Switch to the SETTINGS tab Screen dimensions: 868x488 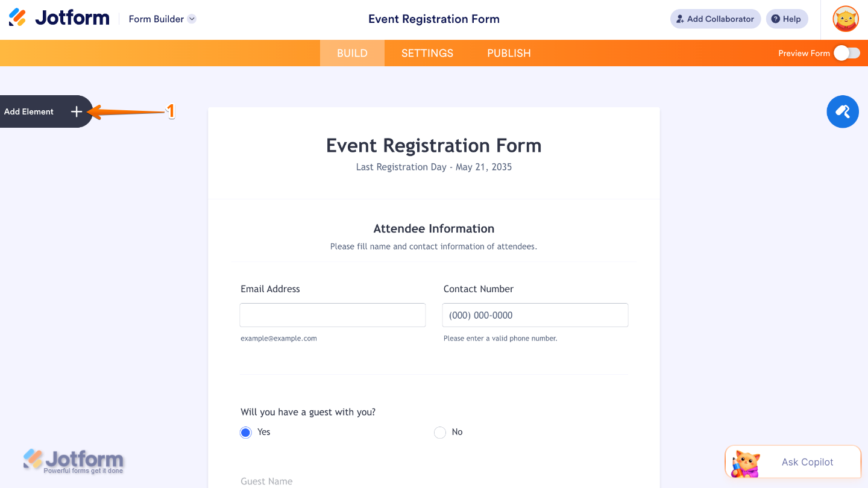tap(427, 53)
